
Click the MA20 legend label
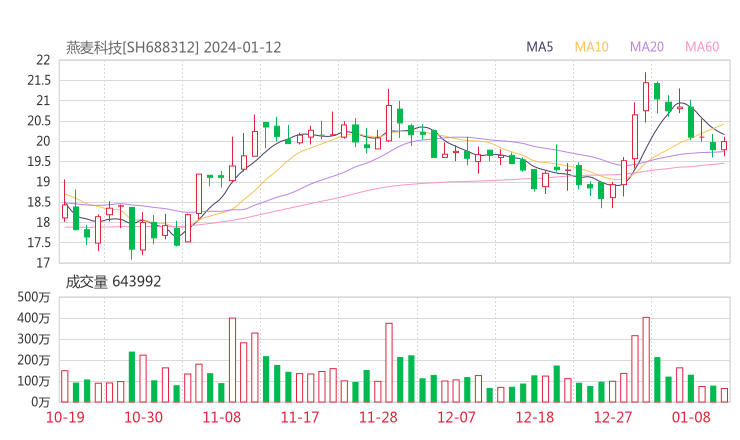coord(647,47)
